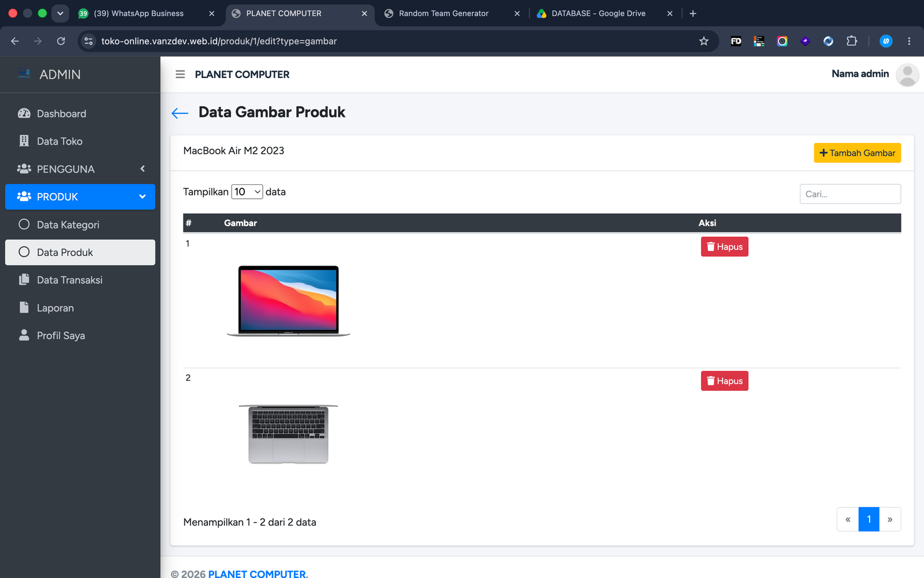924x578 pixels.
Task: Open the Chrome three-dot menu
Action: (x=909, y=41)
